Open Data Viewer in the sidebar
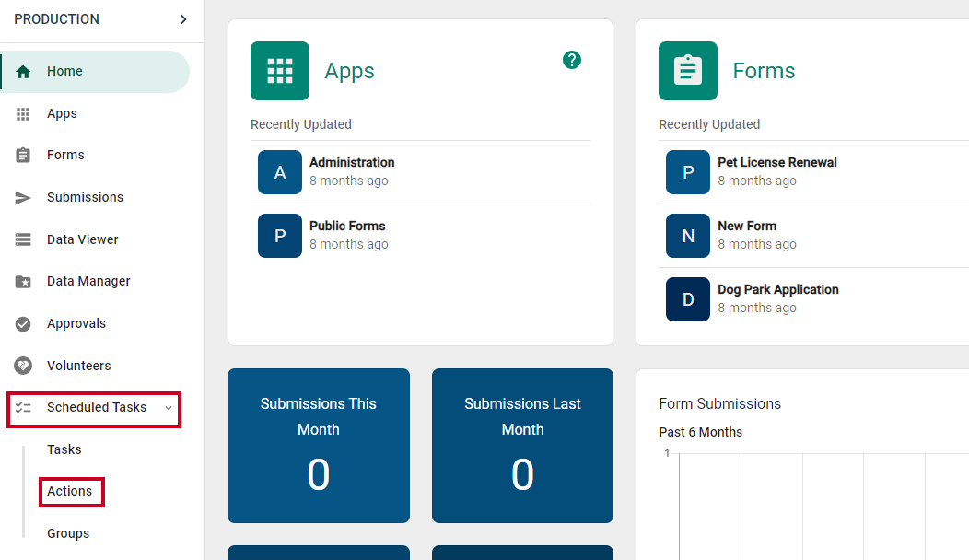The height and width of the screenshot is (560, 969). (x=82, y=239)
